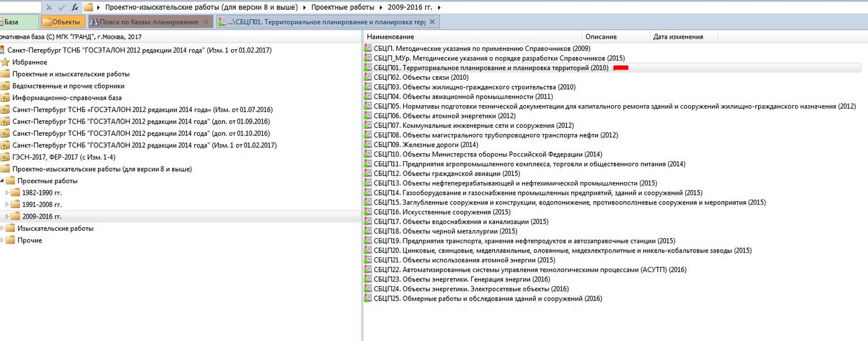868x341 pixels.
Task: Click document icon of 'СБЦП17. Объекты водоснабжения и канализации'
Action: click(368, 222)
